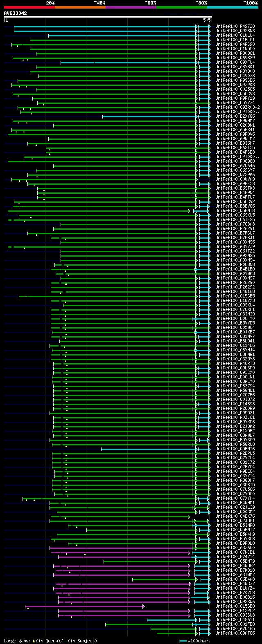Select hit label UniRef100_P14698
262x644 pixels.
pos(235,404)
